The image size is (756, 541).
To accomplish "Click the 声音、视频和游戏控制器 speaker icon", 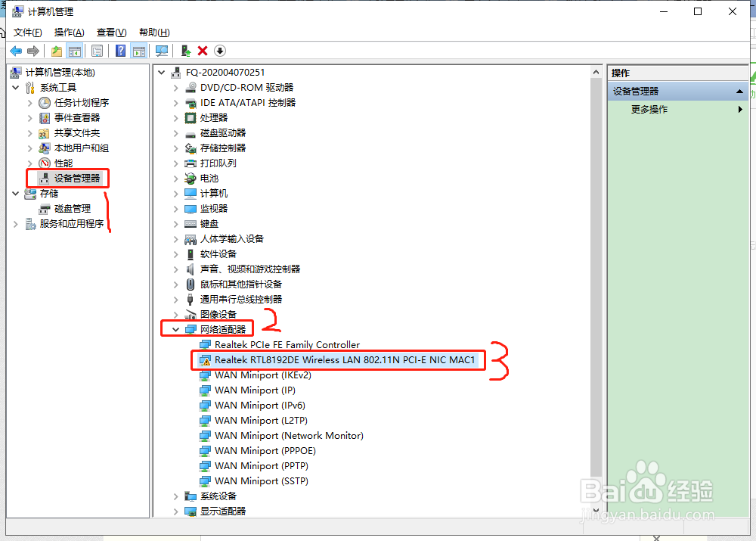I will (x=191, y=269).
